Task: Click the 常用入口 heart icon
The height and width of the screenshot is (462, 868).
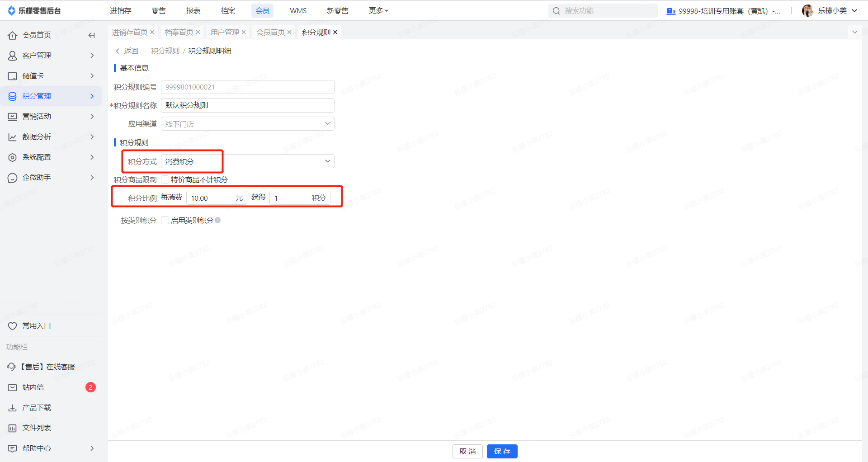Action: point(13,326)
